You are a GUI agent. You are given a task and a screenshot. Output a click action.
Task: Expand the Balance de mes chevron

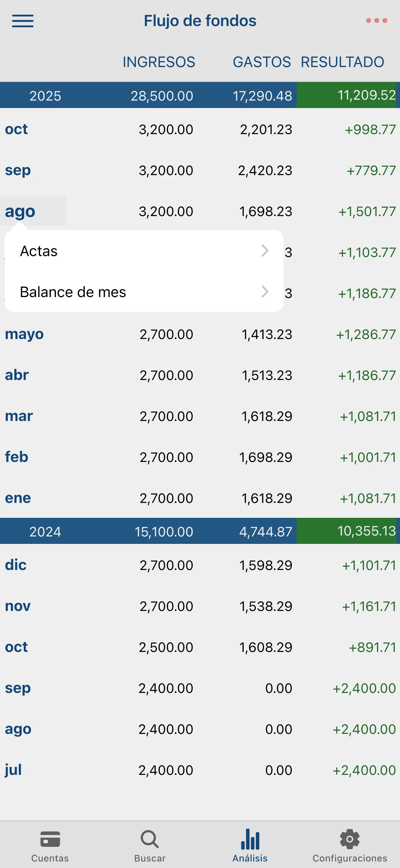(265, 292)
